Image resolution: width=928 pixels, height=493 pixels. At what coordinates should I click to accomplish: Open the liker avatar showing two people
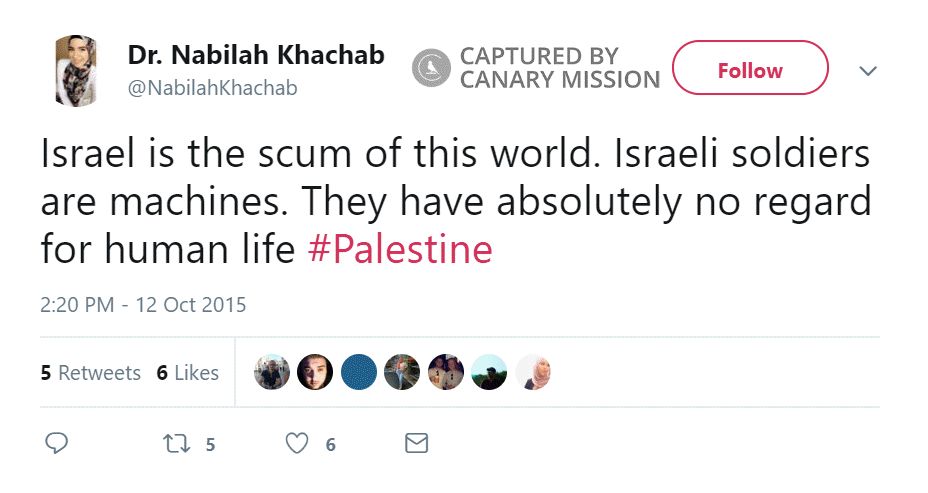(445, 372)
